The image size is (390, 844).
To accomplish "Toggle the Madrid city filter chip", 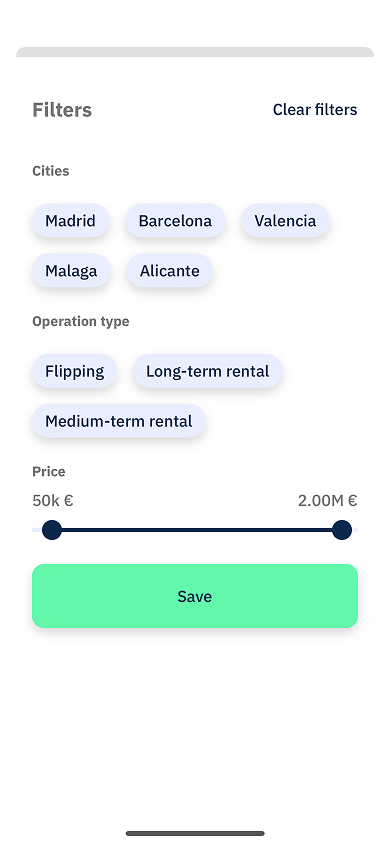I will point(70,221).
